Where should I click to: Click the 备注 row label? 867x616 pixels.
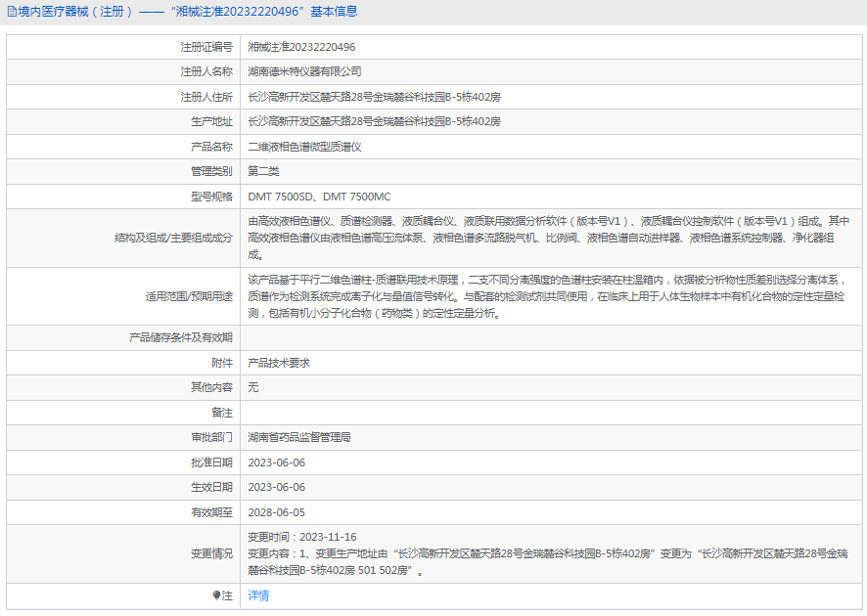pyautogui.click(x=222, y=413)
